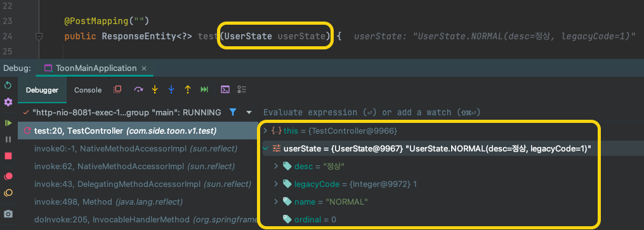Screen dimensions: 644x230
Task: Click the Step Out up arrow
Action: click(188, 89)
